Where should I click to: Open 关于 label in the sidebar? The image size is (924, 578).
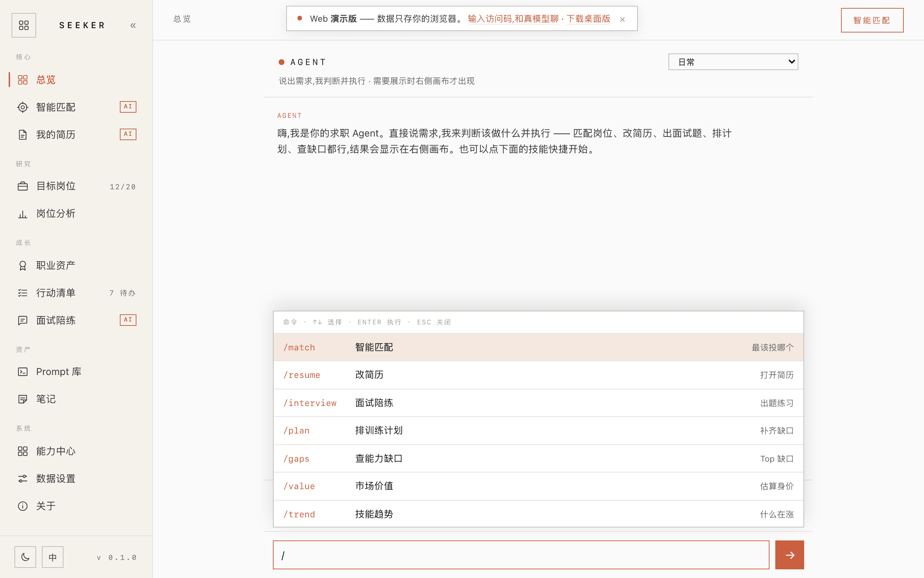tap(46, 506)
